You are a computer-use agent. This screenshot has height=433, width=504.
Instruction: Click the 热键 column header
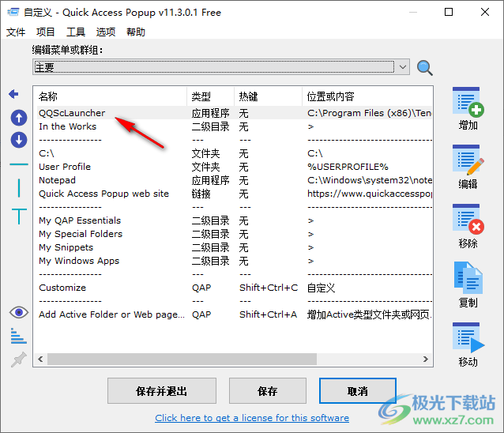click(x=269, y=96)
